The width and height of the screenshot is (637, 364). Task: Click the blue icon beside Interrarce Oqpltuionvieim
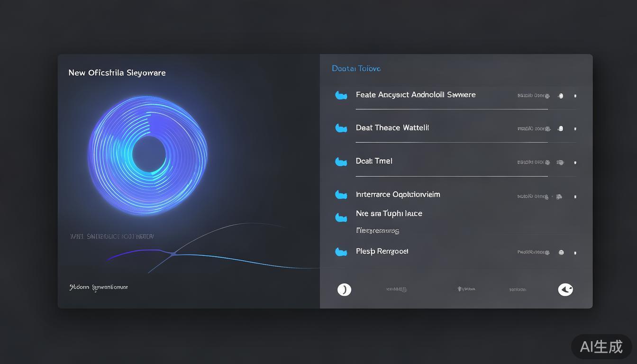[x=341, y=194]
